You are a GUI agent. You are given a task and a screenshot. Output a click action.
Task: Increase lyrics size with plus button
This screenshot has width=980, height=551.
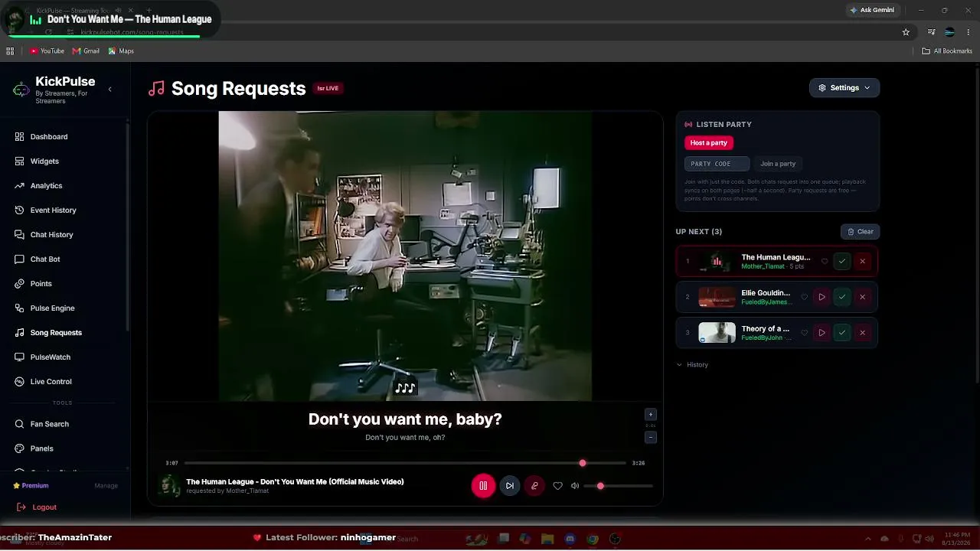[651, 415]
